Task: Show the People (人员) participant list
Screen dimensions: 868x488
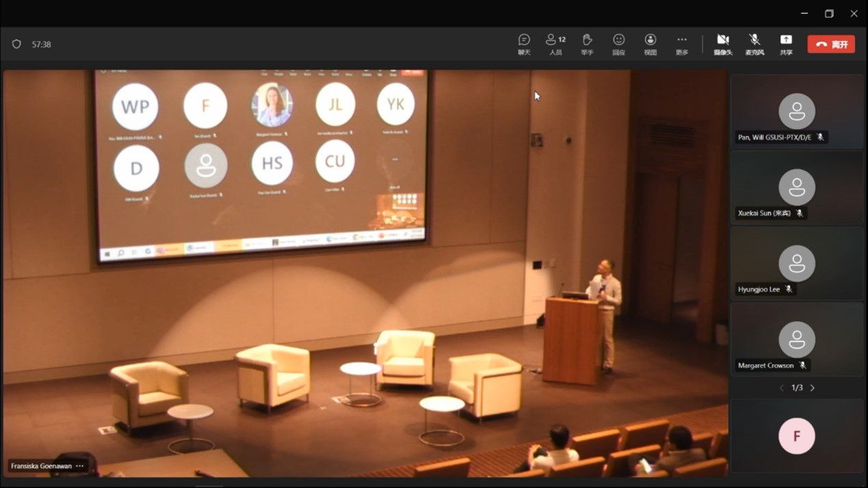Action: (x=555, y=44)
